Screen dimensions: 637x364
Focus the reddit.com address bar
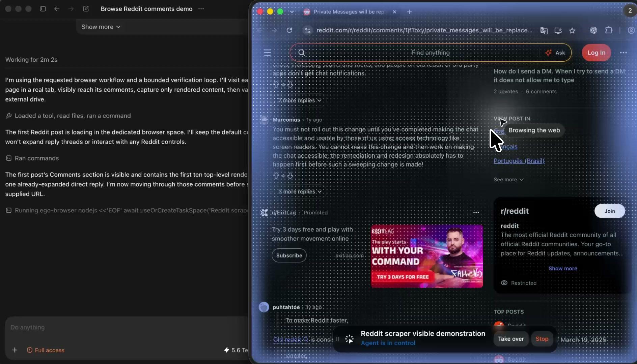(x=424, y=30)
